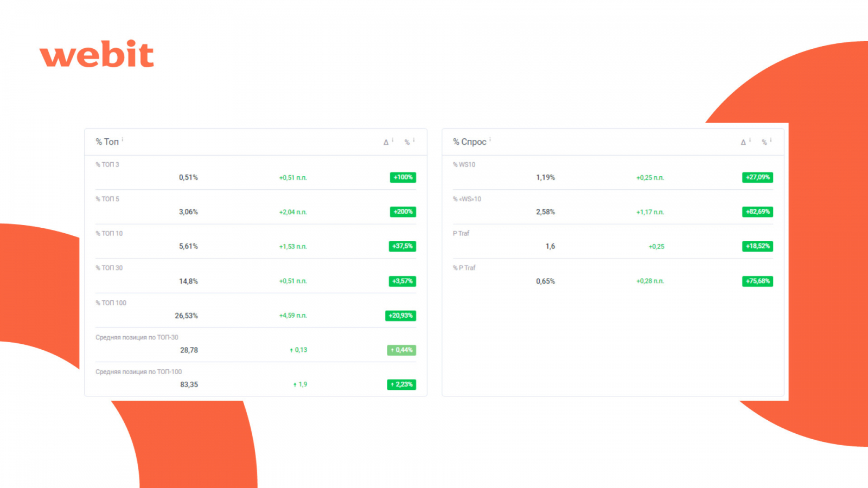Select the "% ТОП 3" row label
Screen dimensions: 868x488
click(107, 164)
